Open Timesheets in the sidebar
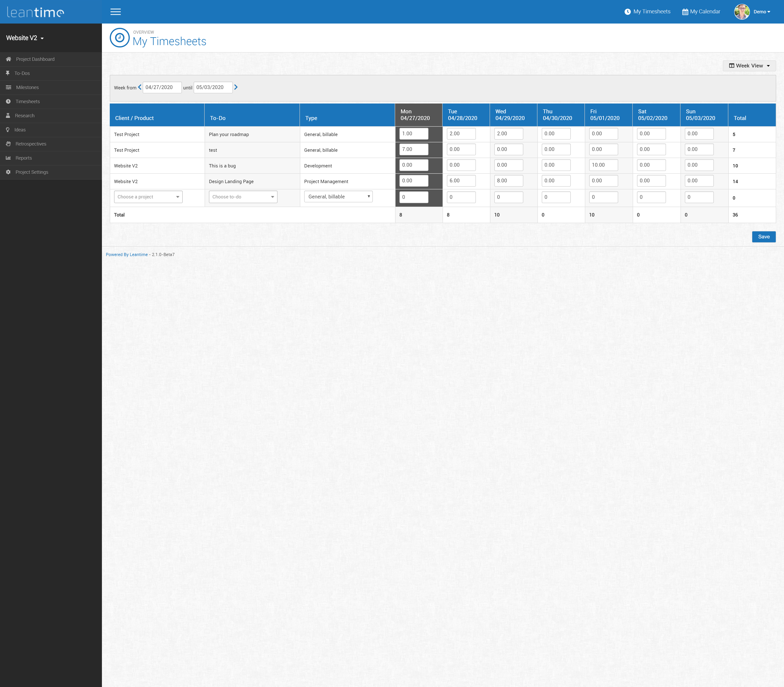The height and width of the screenshot is (687, 784). click(28, 102)
